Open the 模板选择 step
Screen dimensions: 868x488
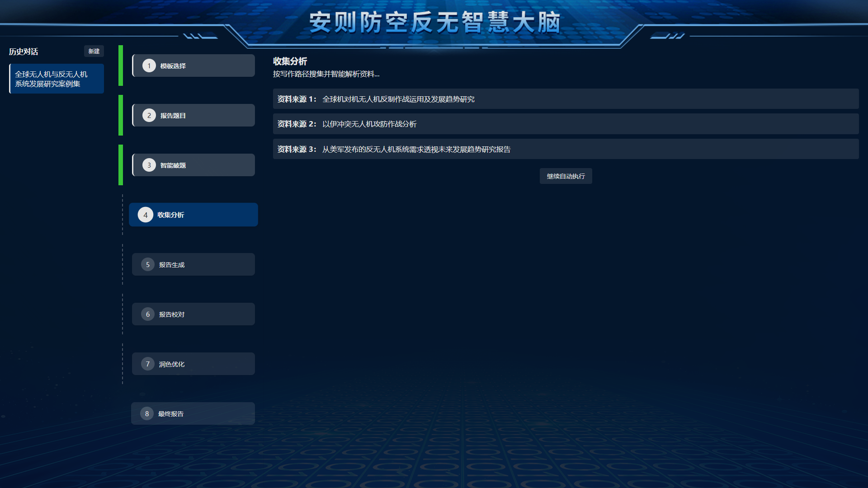pyautogui.click(x=193, y=66)
